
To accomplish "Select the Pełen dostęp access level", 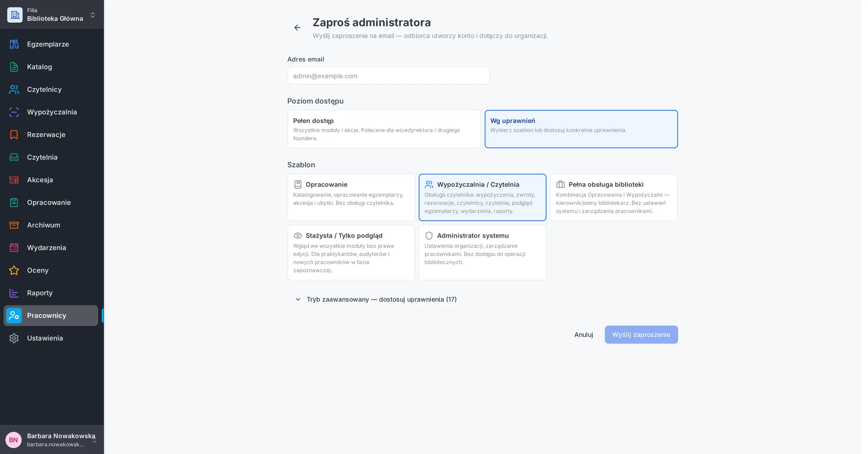I will tap(384, 129).
